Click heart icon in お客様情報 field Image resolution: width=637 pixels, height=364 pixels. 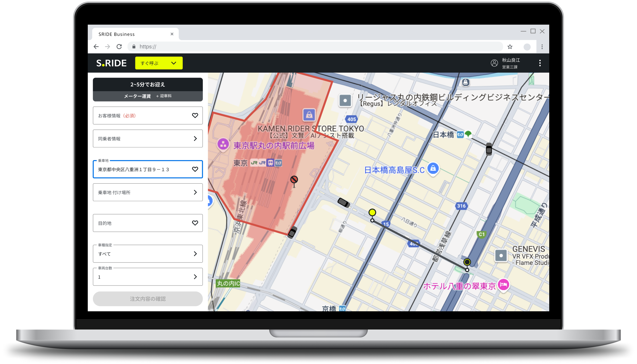point(195,116)
